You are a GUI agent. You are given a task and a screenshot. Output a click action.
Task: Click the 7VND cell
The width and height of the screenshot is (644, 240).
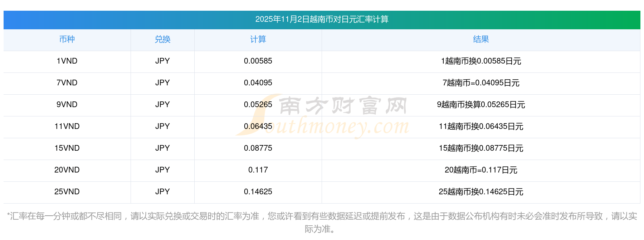[x=67, y=83]
